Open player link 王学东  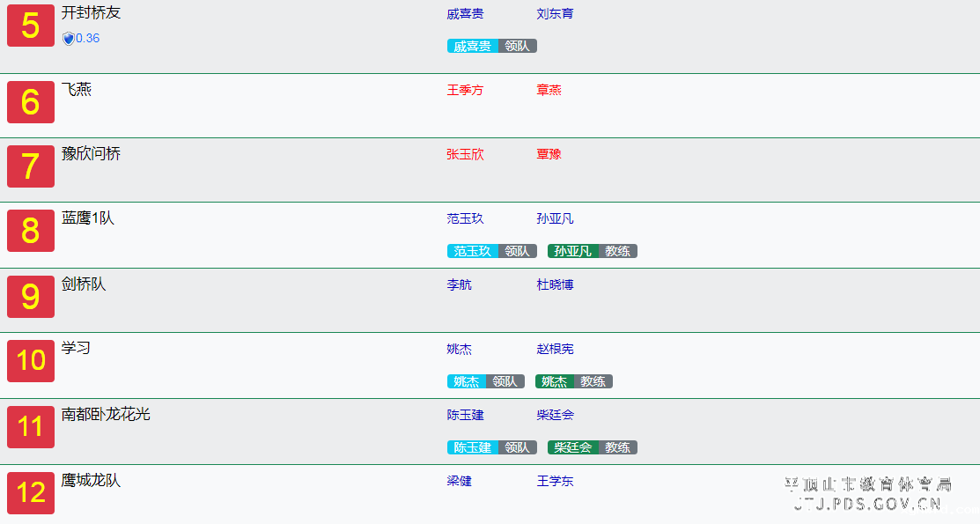(555, 481)
